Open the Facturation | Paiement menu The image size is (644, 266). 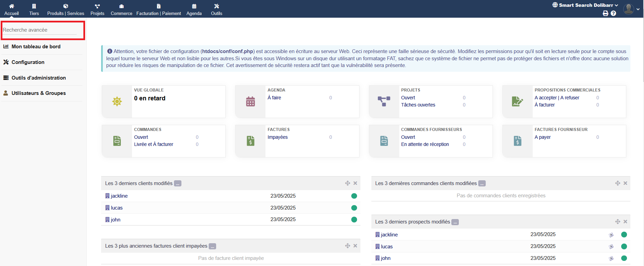point(159,9)
